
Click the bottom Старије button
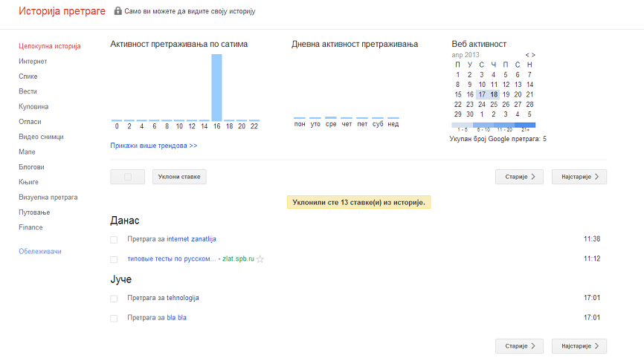[519, 346]
